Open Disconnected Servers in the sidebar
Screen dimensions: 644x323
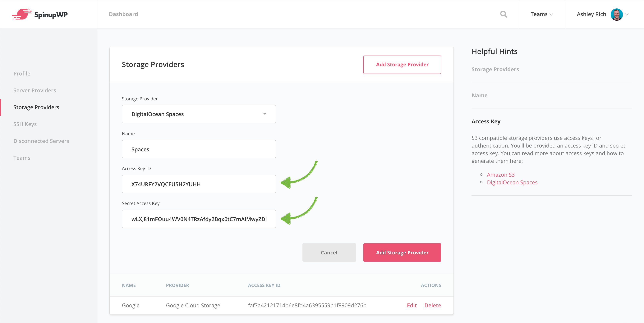[x=41, y=141]
